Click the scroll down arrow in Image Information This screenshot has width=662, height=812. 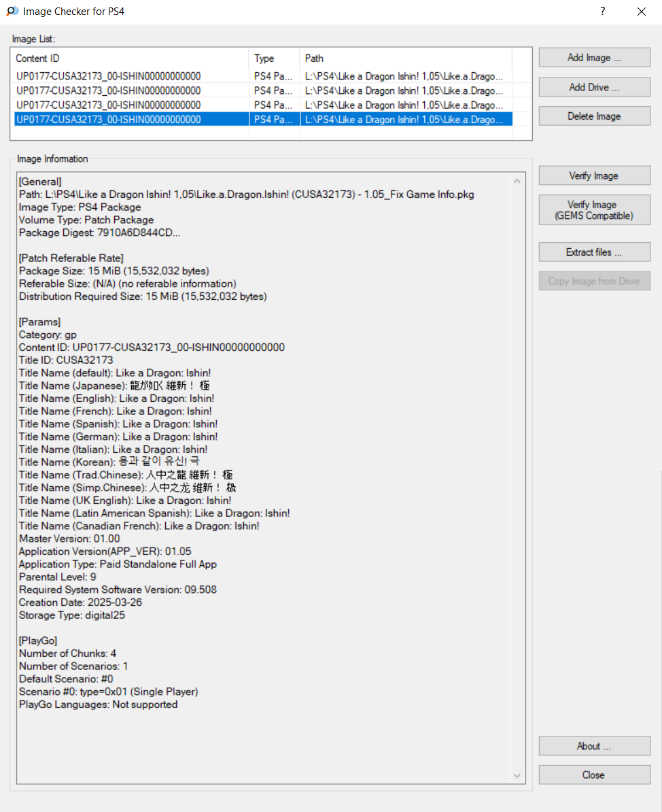coord(517,775)
